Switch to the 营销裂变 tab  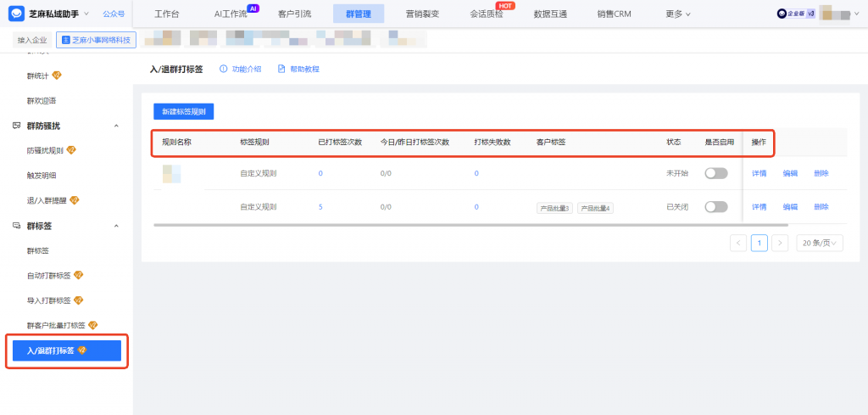pyautogui.click(x=422, y=14)
